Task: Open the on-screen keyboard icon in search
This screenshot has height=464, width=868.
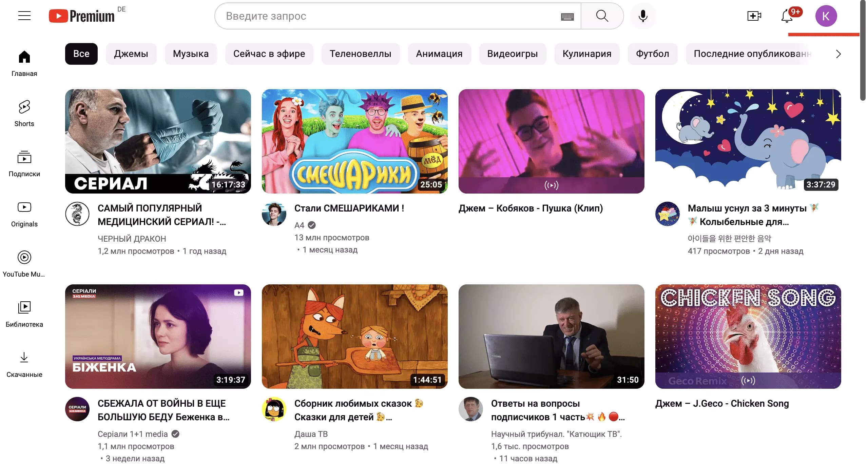Action: 567,17
